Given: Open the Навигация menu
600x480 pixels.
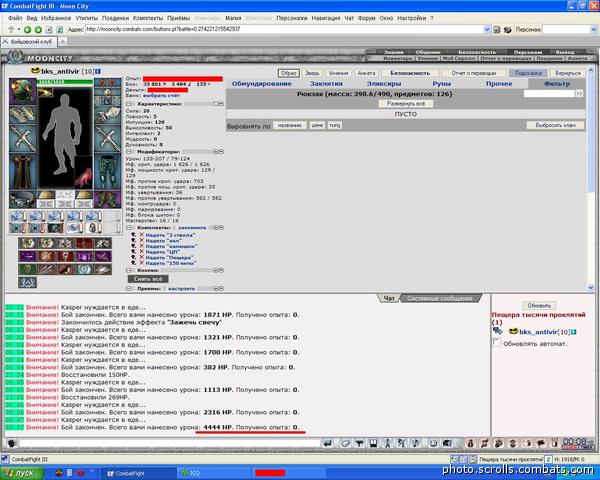Looking at the screenshot, I should [326, 18].
